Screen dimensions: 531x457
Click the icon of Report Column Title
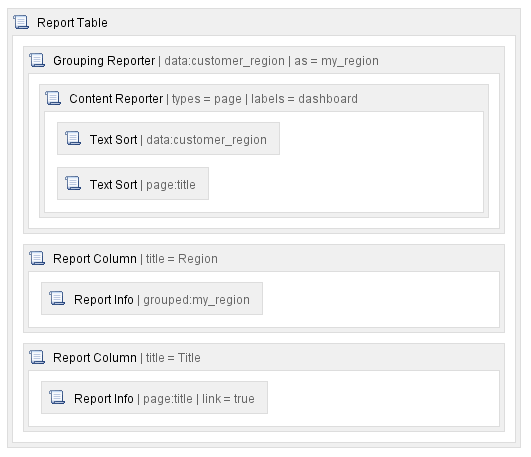point(37,357)
